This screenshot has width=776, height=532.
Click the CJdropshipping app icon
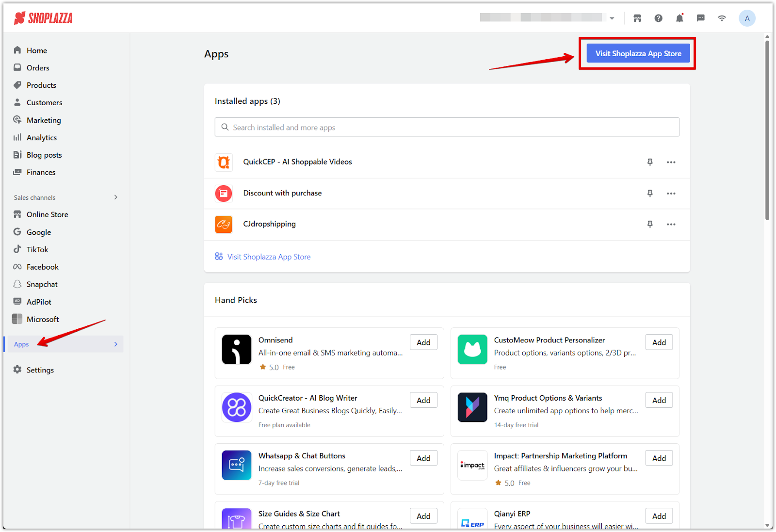(x=224, y=225)
